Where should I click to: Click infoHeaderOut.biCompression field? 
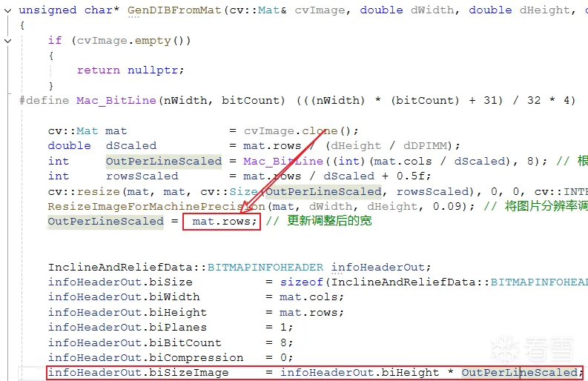[x=145, y=358]
